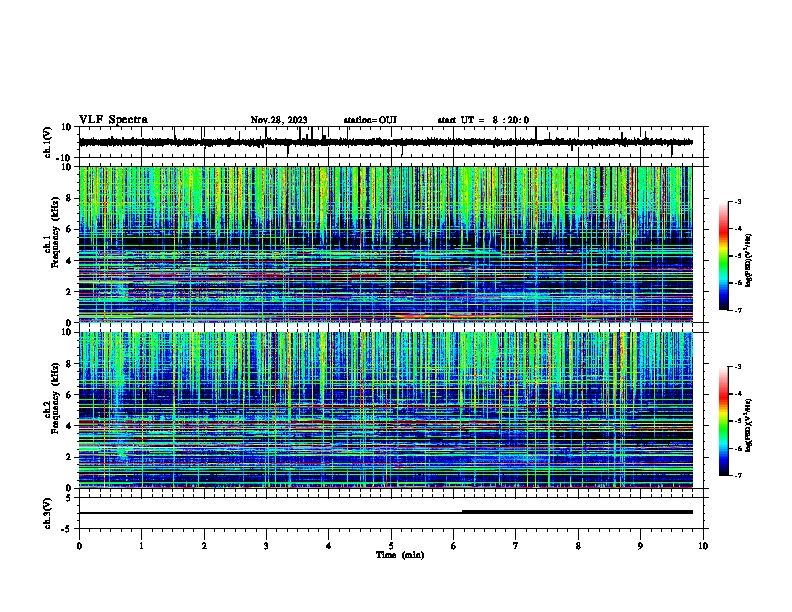Click the log(PSD) label next to ch.1 color bar
The width and height of the screenshot is (792, 612).
(748, 261)
